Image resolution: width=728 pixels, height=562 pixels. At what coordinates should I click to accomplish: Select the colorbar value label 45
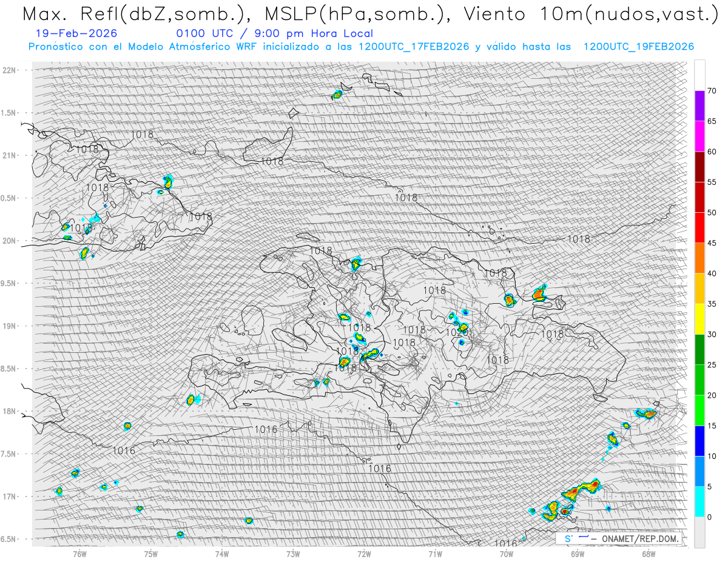point(712,243)
